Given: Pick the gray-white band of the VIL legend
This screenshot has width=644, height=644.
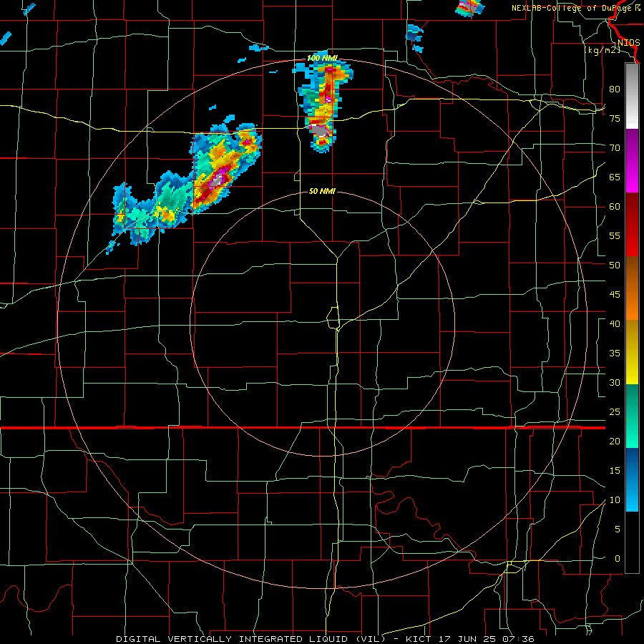Looking at the screenshot, I should [632, 96].
